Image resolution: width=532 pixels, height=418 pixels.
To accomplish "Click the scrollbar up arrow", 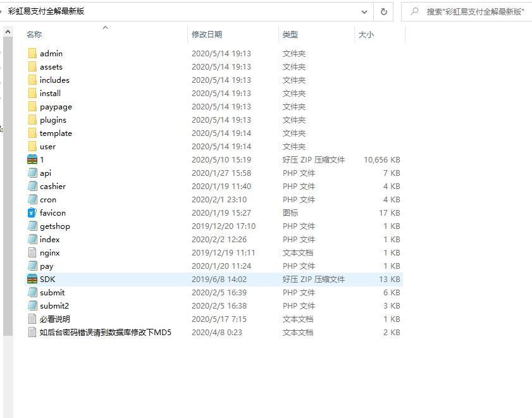I will pyautogui.click(x=8, y=32).
